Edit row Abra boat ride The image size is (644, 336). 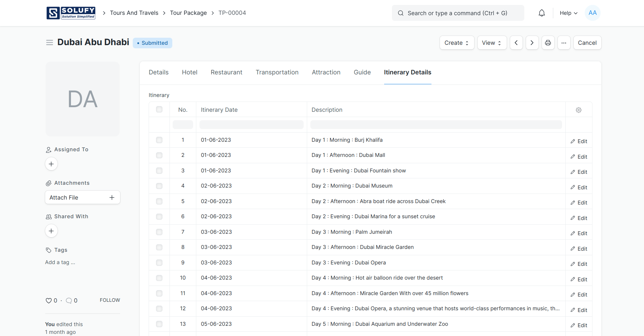point(579,203)
